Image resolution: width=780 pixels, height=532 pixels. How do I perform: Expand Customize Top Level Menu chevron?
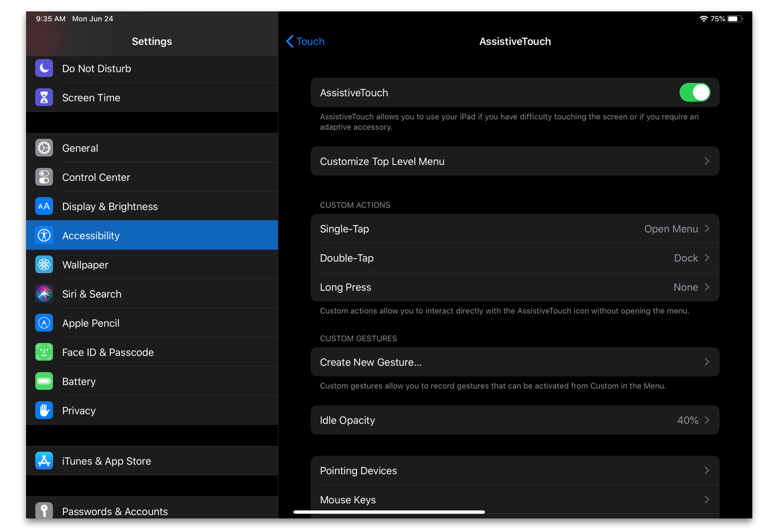[x=706, y=161]
